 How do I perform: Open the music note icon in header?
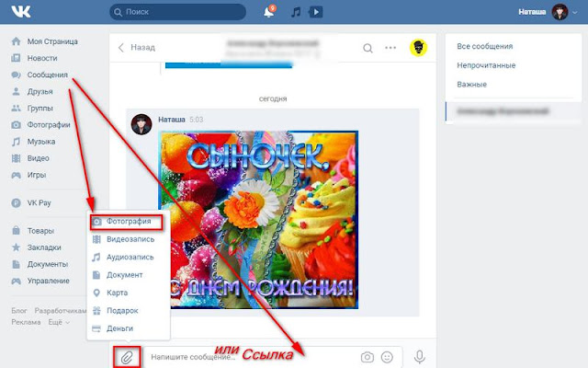(296, 12)
